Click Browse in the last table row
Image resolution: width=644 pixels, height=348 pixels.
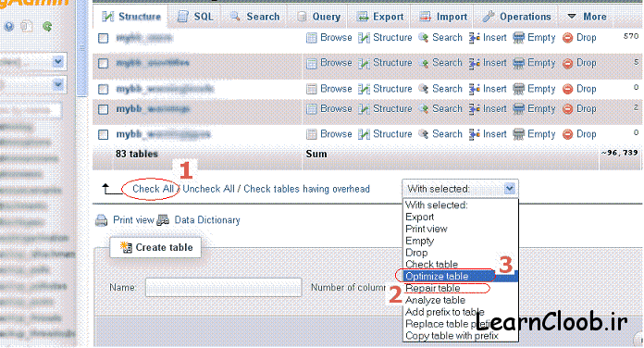pos(329,134)
